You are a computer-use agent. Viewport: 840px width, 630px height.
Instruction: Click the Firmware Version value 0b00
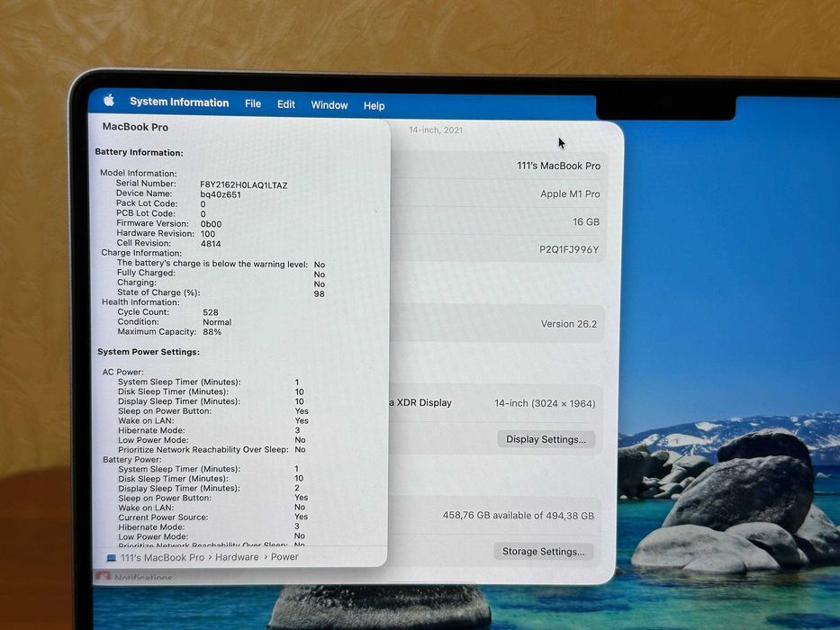coord(211,224)
